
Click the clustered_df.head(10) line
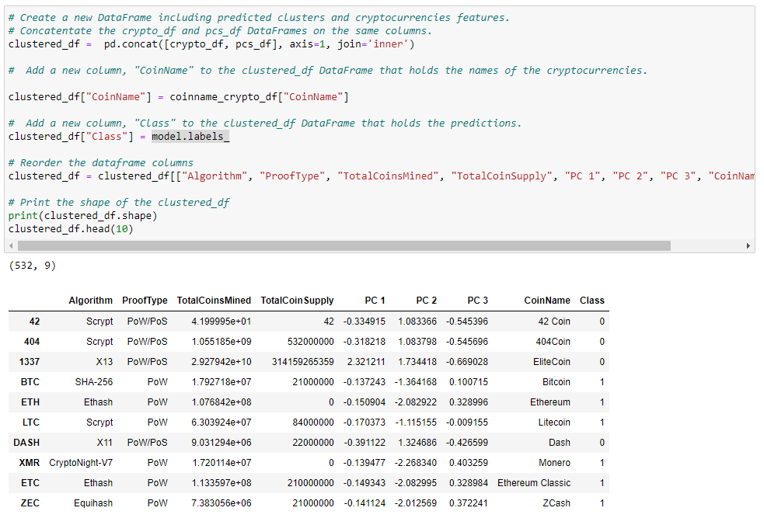point(71,229)
